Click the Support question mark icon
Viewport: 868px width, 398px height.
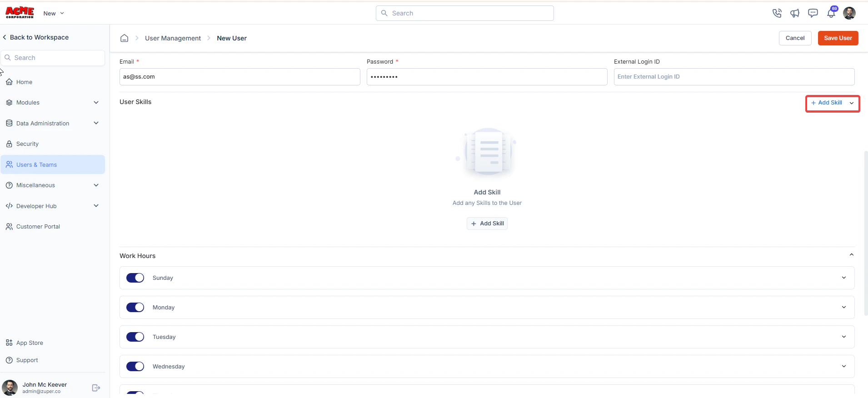(x=9, y=360)
